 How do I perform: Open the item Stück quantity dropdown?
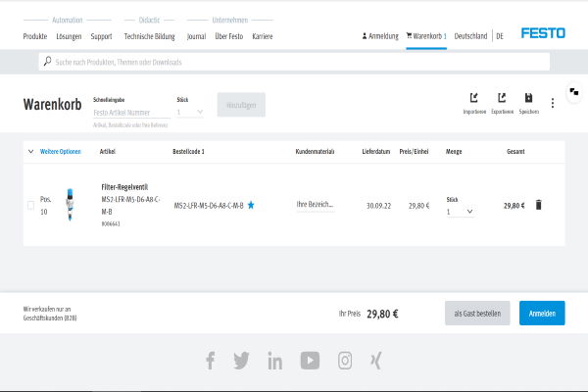tap(461, 212)
